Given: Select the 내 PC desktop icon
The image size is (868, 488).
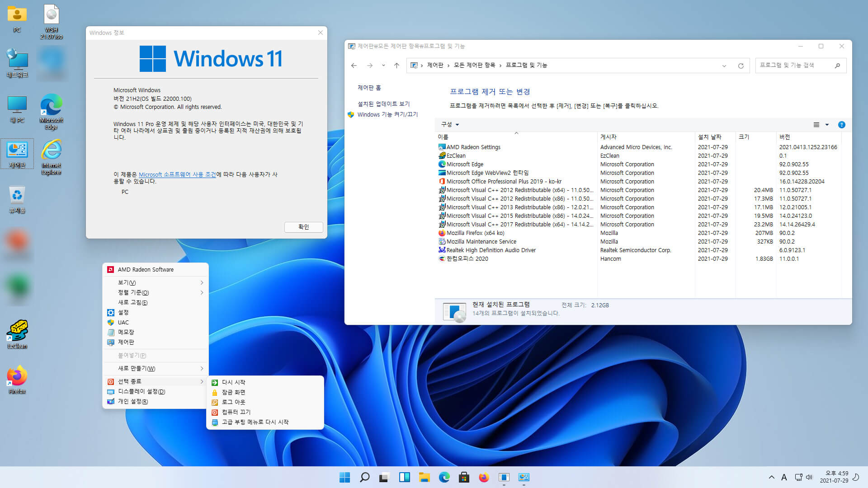Looking at the screenshot, I should [x=17, y=108].
